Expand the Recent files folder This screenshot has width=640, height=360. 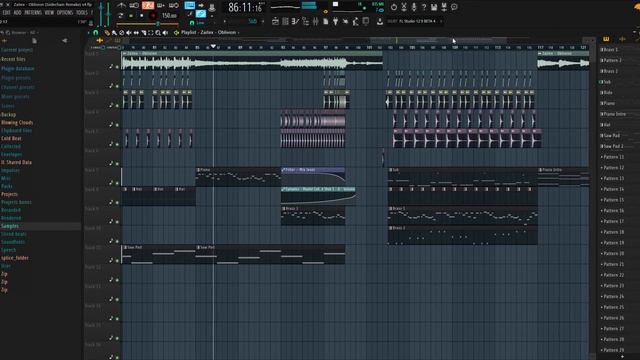click(x=13, y=59)
